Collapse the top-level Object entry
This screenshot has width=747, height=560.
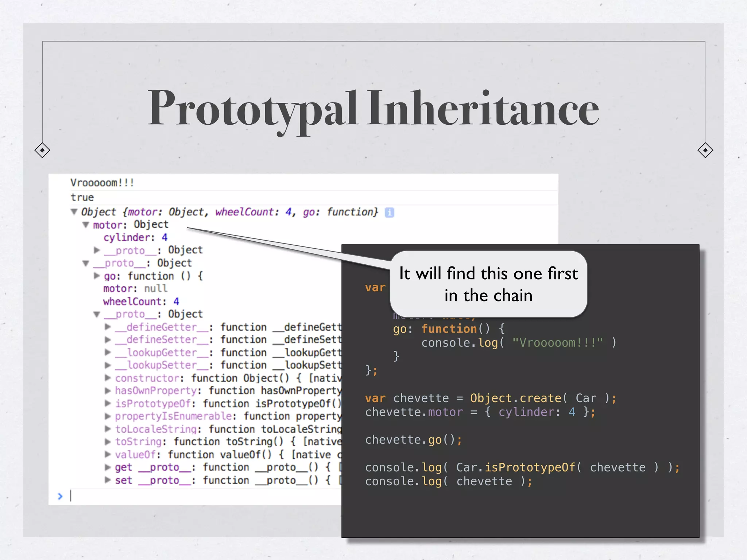pos(74,212)
